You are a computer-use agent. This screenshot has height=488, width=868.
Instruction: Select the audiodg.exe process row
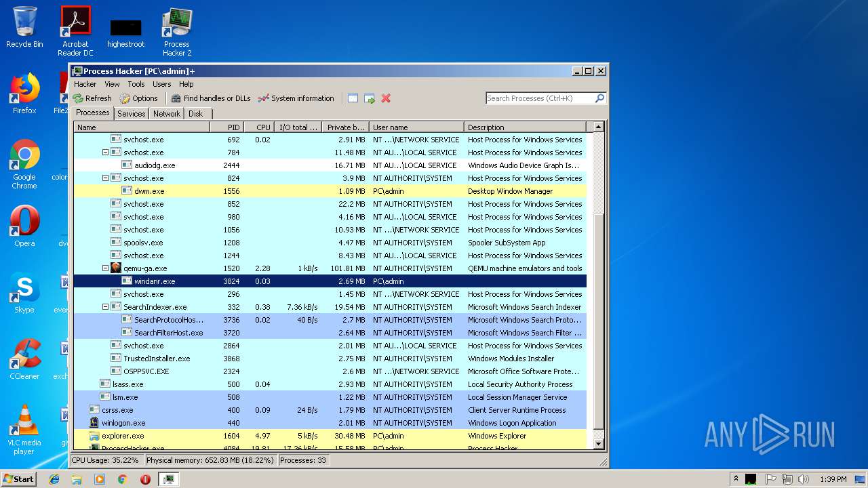click(330, 165)
